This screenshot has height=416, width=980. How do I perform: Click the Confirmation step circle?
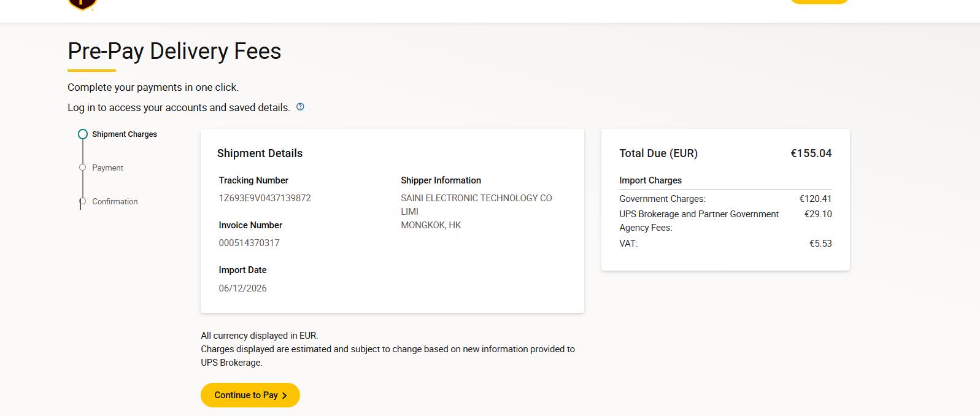click(83, 201)
